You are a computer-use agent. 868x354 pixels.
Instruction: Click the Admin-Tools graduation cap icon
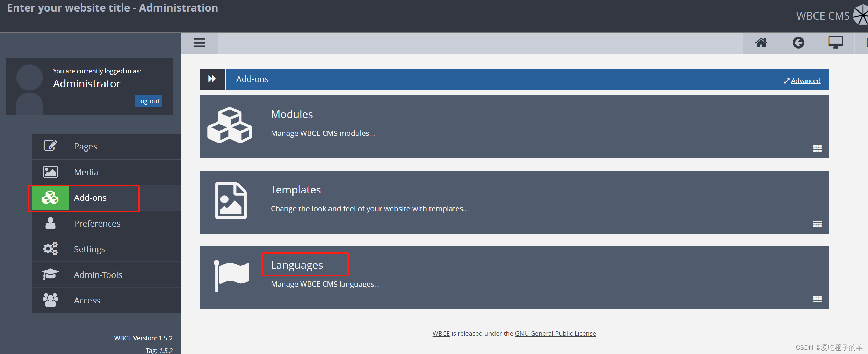[x=50, y=274]
